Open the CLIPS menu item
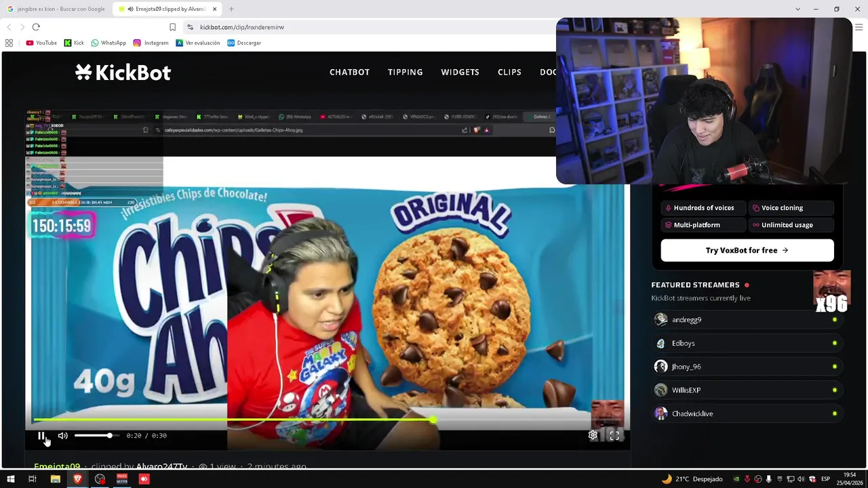The height and width of the screenshot is (488, 868). (x=509, y=72)
